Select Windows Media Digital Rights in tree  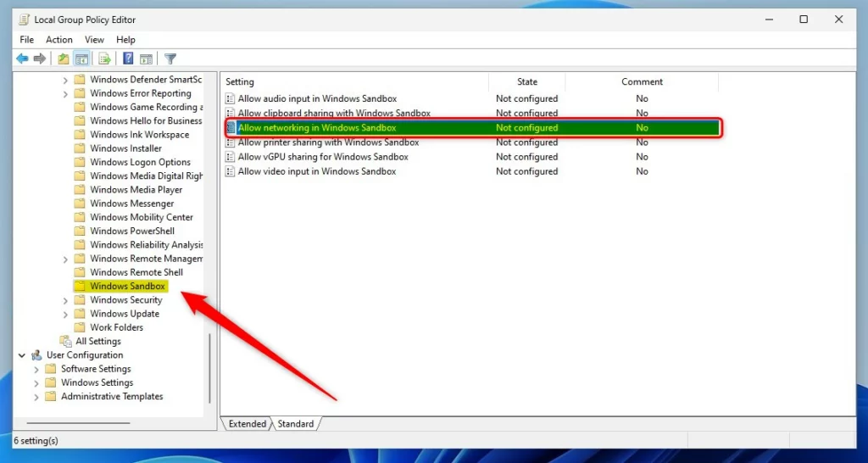(x=146, y=176)
